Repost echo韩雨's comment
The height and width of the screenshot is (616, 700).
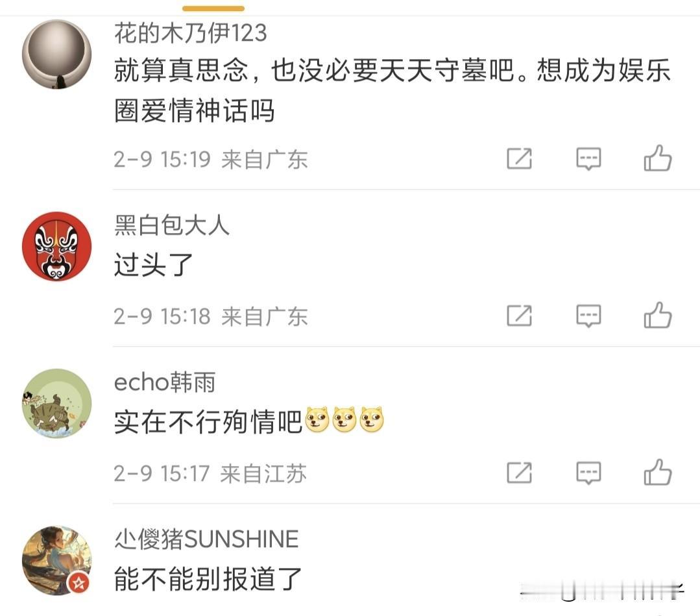519,473
